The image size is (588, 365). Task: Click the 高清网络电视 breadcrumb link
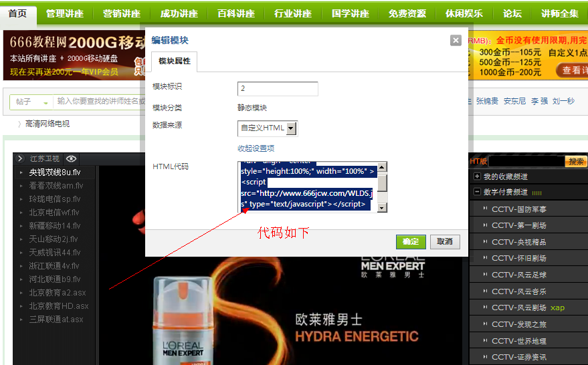point(47,124)
